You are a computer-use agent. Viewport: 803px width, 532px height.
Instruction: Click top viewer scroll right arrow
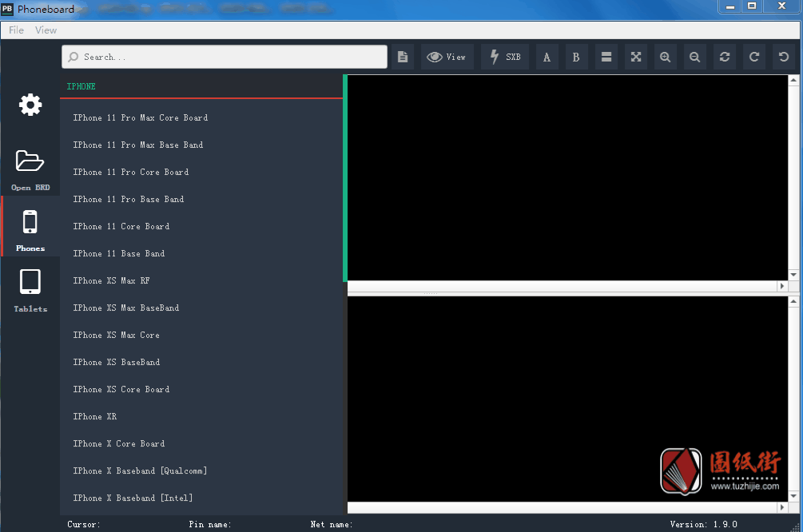point(782,286)
